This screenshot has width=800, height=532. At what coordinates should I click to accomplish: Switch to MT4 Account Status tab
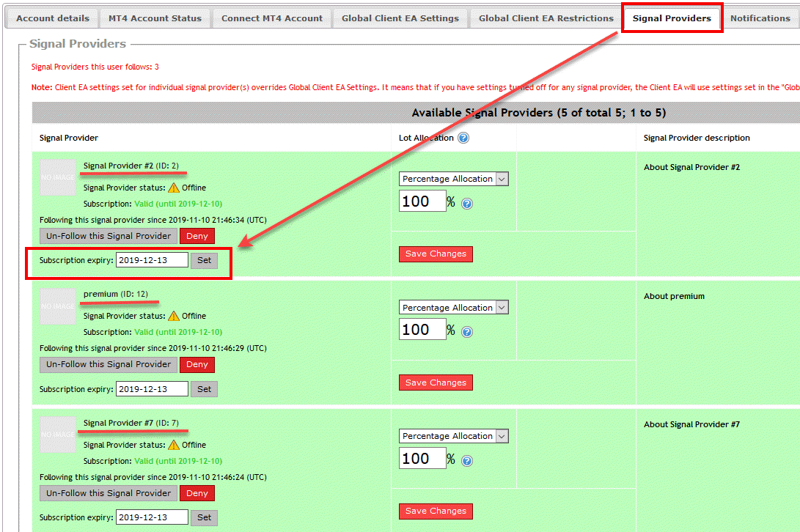(x=155, y=18)
